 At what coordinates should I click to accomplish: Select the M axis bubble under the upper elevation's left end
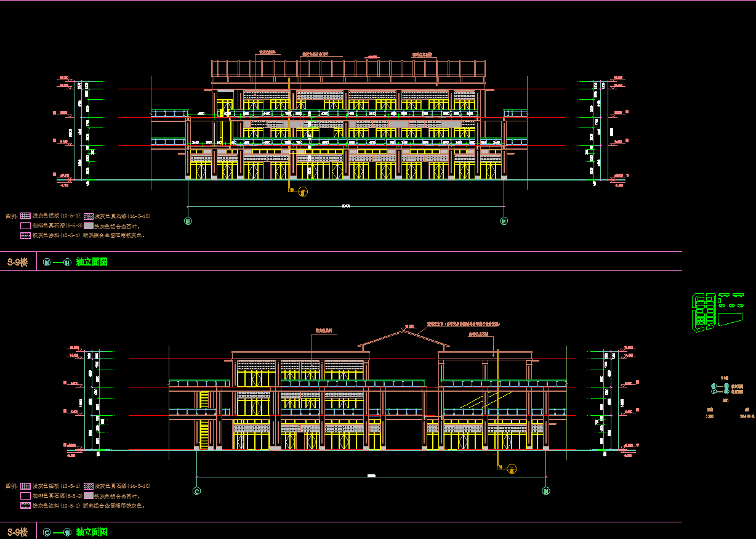(x=188, y=221)
